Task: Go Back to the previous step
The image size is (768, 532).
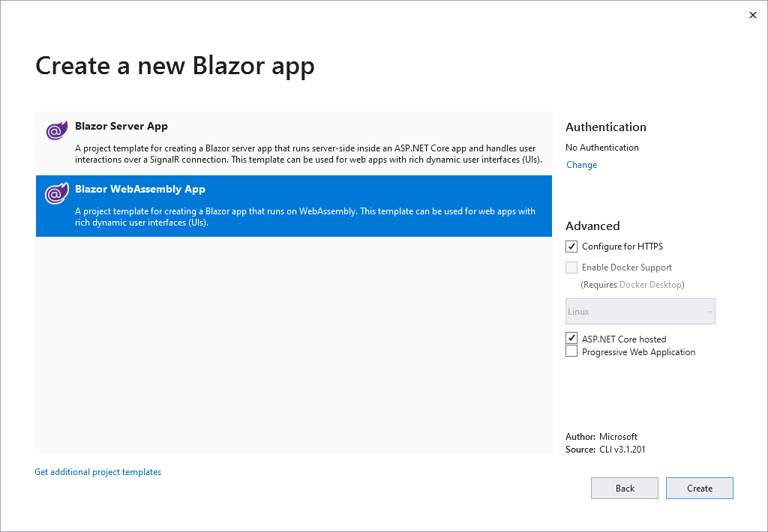Action: coord(625,488)
